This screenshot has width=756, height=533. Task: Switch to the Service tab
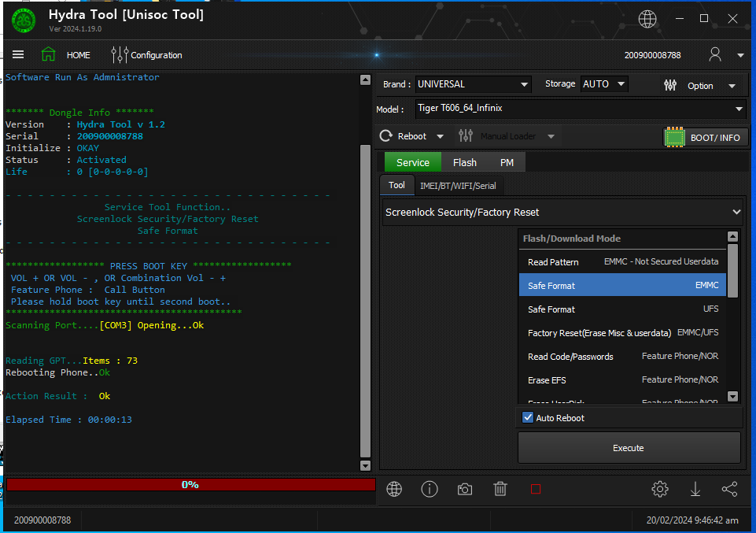click(413, 162)
